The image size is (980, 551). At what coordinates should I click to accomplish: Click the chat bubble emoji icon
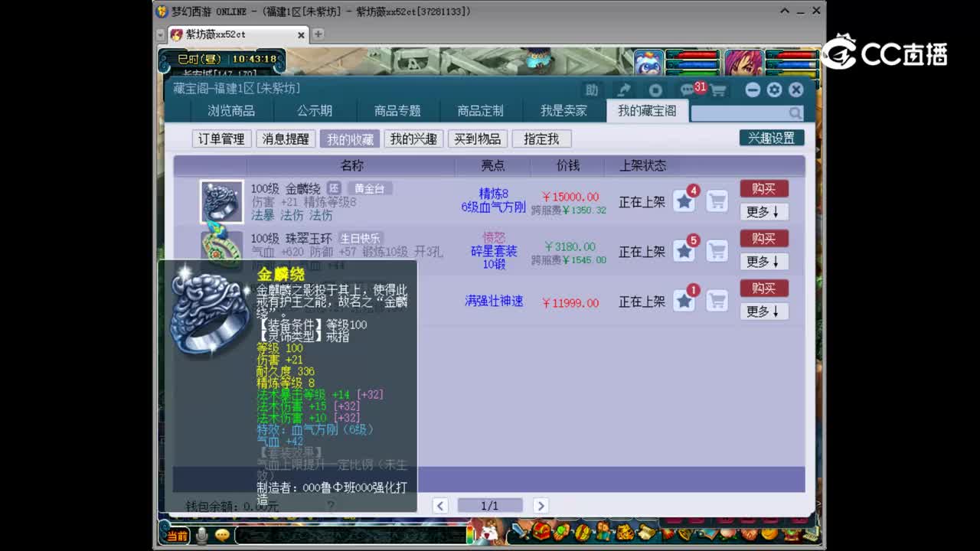click(222, 536)
